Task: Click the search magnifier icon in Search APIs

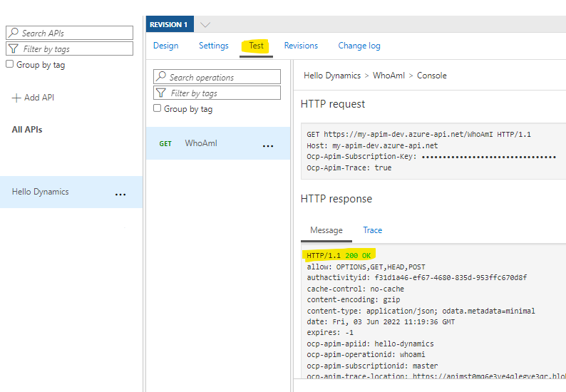Action: coord(14,33)
